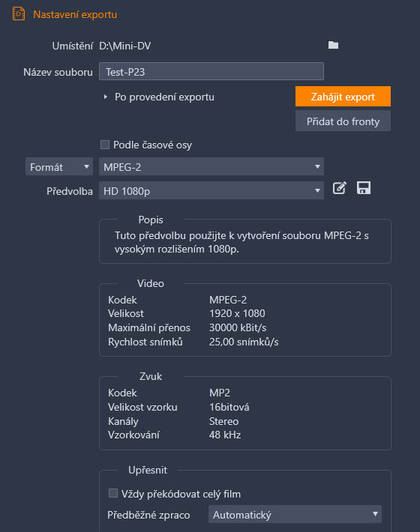
Task: Click the Video section heading
Action: tap(151, 283)
